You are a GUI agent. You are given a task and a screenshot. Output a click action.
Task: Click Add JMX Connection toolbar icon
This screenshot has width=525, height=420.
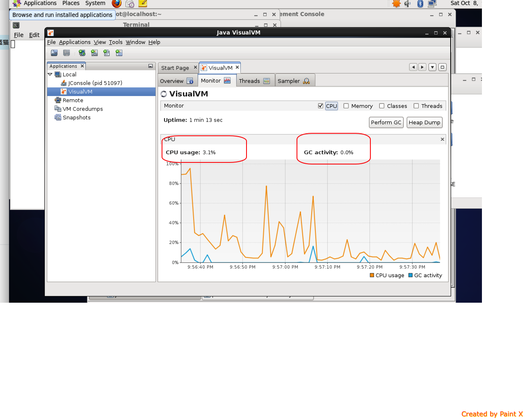tap(94, 53)
